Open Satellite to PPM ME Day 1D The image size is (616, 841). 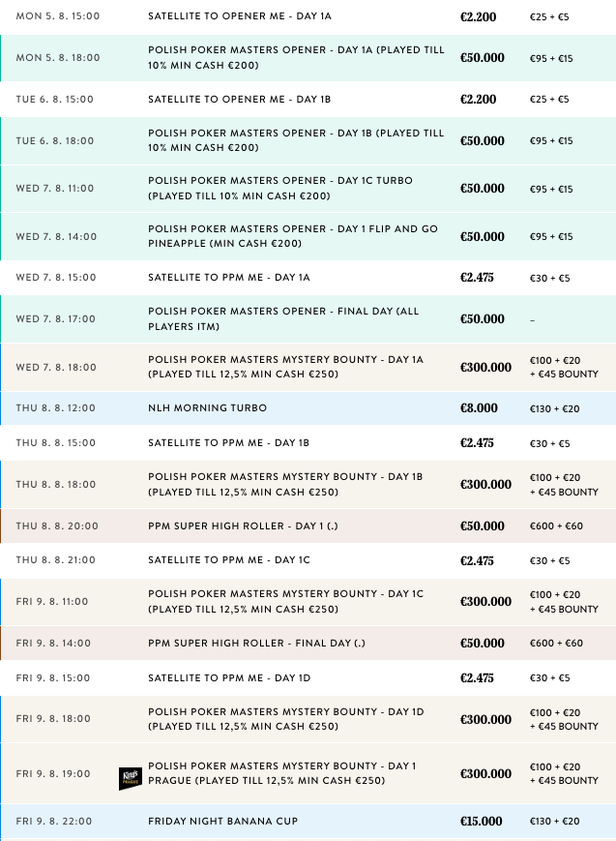point(239,678)
